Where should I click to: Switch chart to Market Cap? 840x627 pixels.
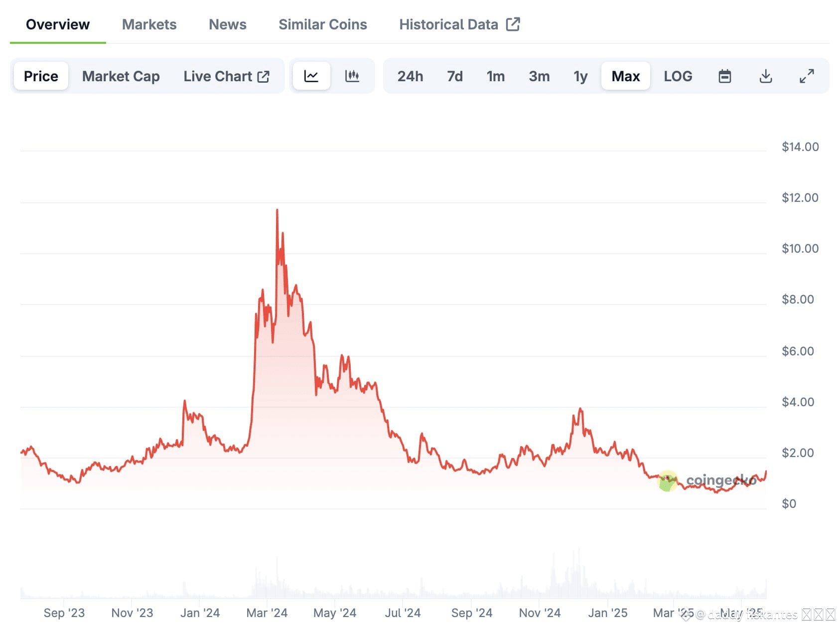(121, 76)
